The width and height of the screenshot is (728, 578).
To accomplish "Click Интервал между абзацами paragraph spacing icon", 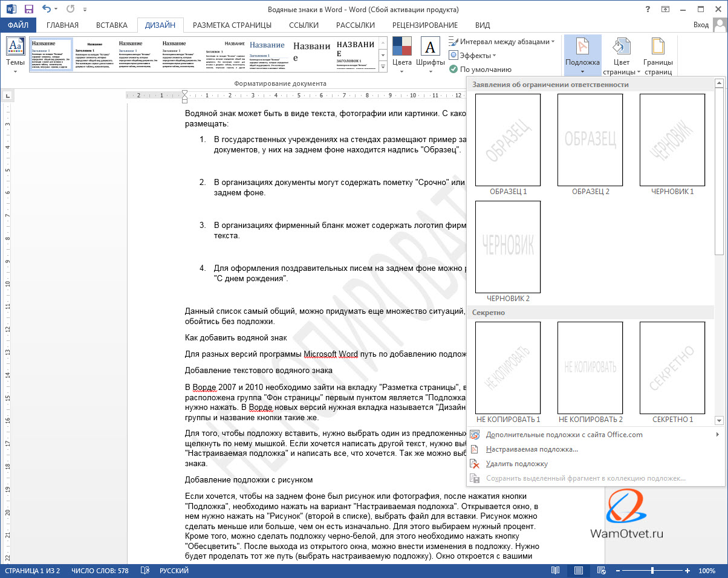I will pyautogui.click(x=453, y=42).
